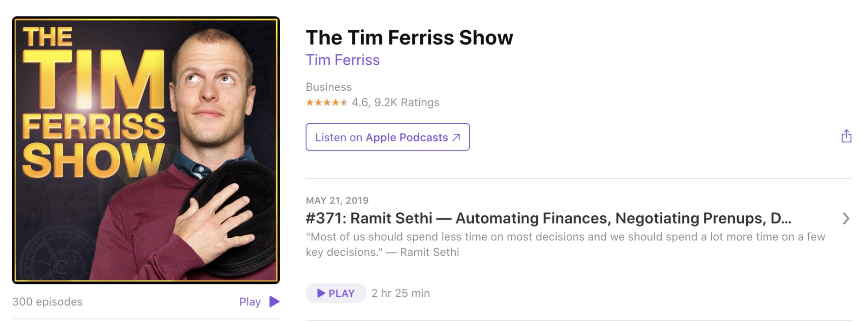
Task: Click the show title The Tim Ferriss Show
Action: (409, 37)
